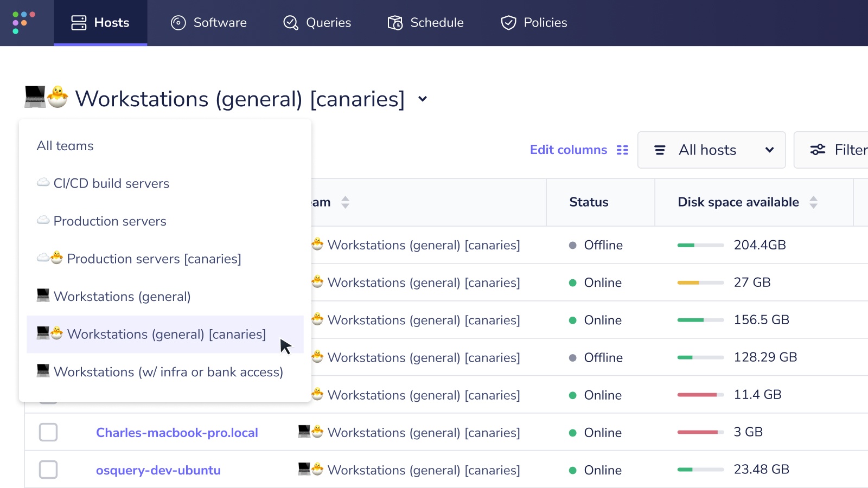Click the yellow disk bar for 27 GB
Viewport: 868px width, 488px height.
tap(700, 282)
